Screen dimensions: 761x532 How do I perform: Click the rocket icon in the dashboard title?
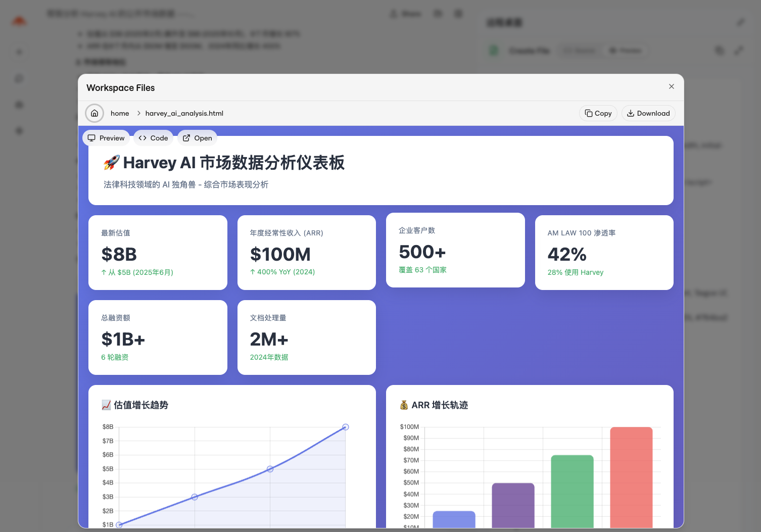coord(111,163)
